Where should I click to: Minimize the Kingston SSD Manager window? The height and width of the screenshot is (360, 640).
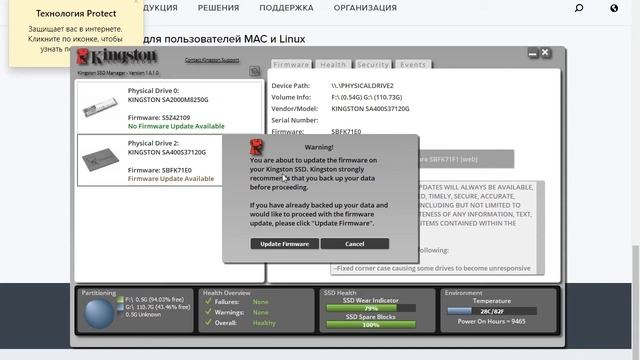[x=533, y=53]
